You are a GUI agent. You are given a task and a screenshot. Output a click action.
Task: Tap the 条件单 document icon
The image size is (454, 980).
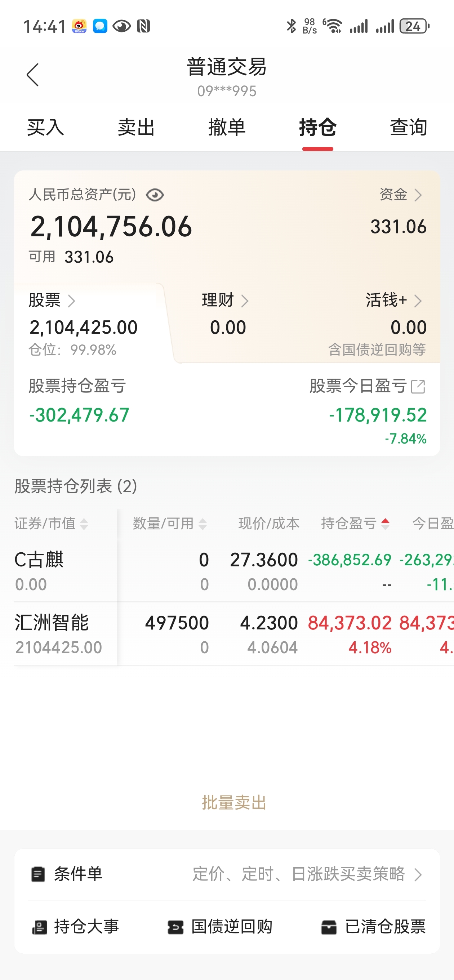coord(38,874)
